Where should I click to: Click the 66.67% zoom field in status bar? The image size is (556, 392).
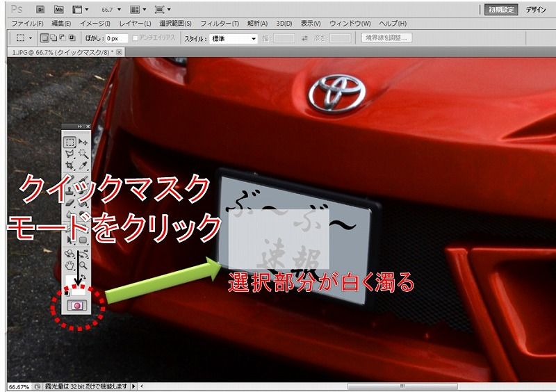[x=19, y=386]
